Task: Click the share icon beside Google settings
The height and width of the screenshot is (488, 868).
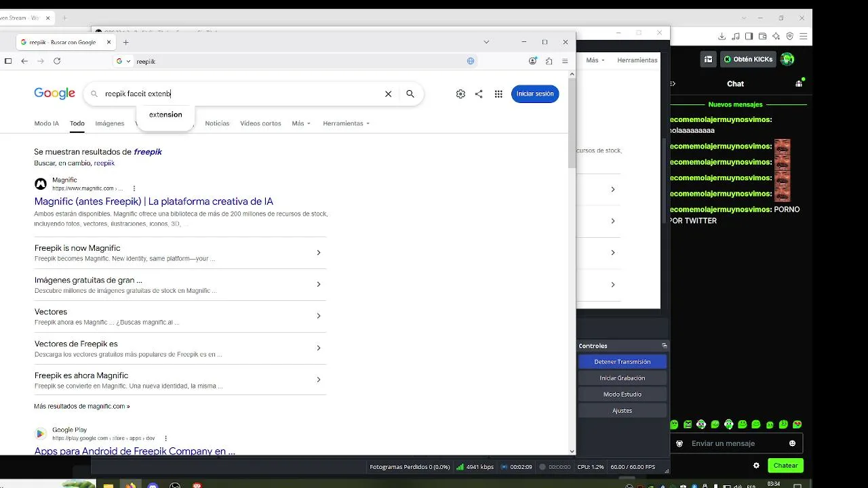Action: pos(479,94)
